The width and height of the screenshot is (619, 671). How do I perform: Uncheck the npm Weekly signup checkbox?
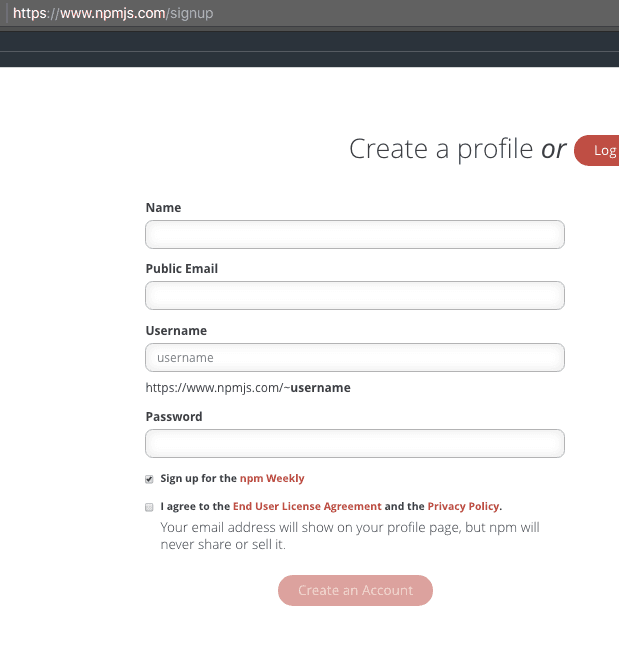click(149, 479)
